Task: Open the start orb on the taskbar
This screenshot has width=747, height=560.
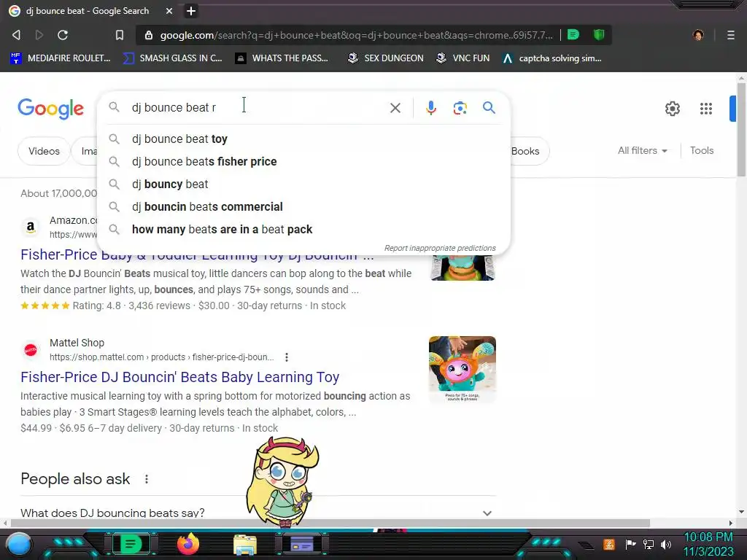Action: [20, 545]
